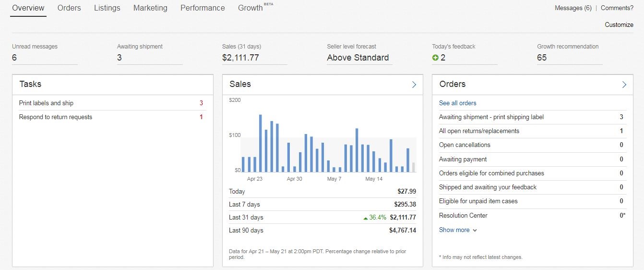Click the green percentage increase triangle
The height and width of the screenshot is (270, 644).
point(366,218)
